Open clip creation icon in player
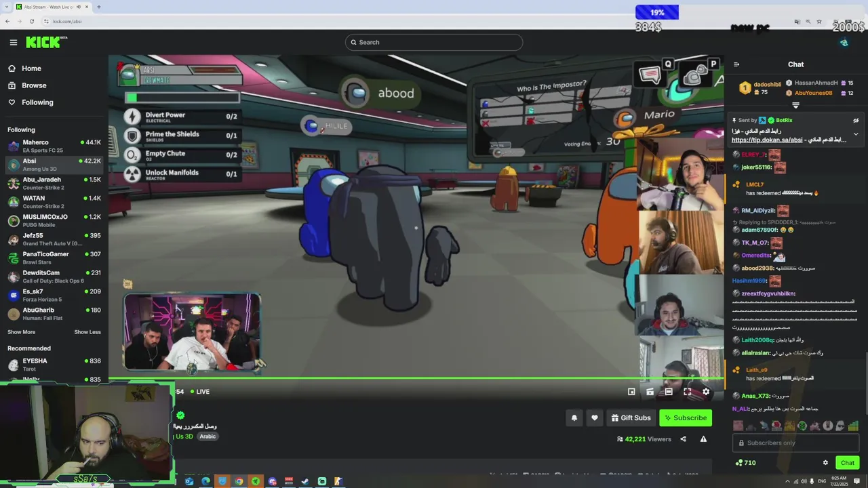 650,392
